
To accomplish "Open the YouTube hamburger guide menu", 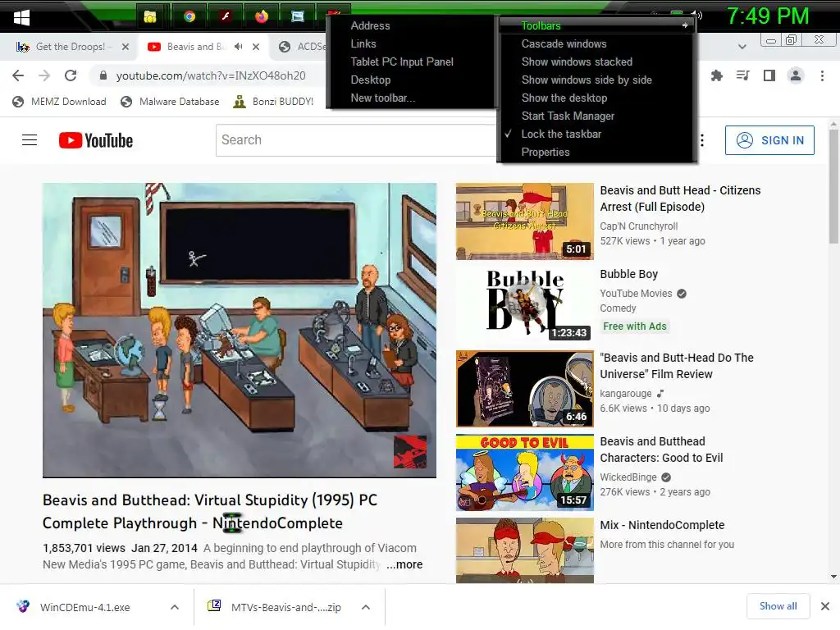I will (x=30, y=140).
